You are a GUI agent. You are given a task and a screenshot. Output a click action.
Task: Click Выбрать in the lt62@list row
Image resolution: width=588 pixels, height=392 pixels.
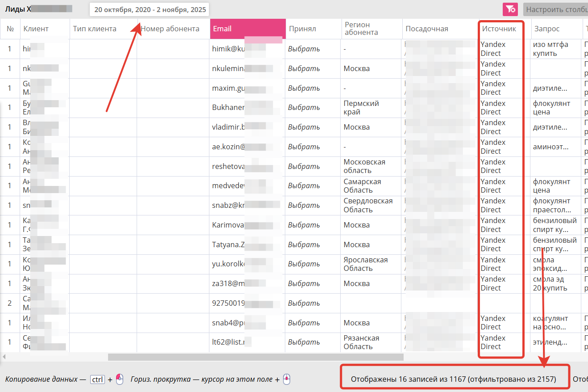[304, 342]
